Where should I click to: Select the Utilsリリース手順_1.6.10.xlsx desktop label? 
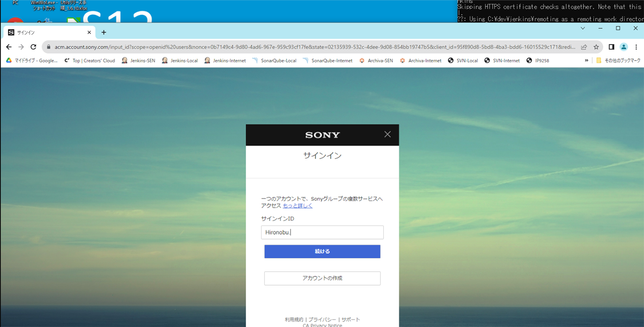click(x=73, y=5)
